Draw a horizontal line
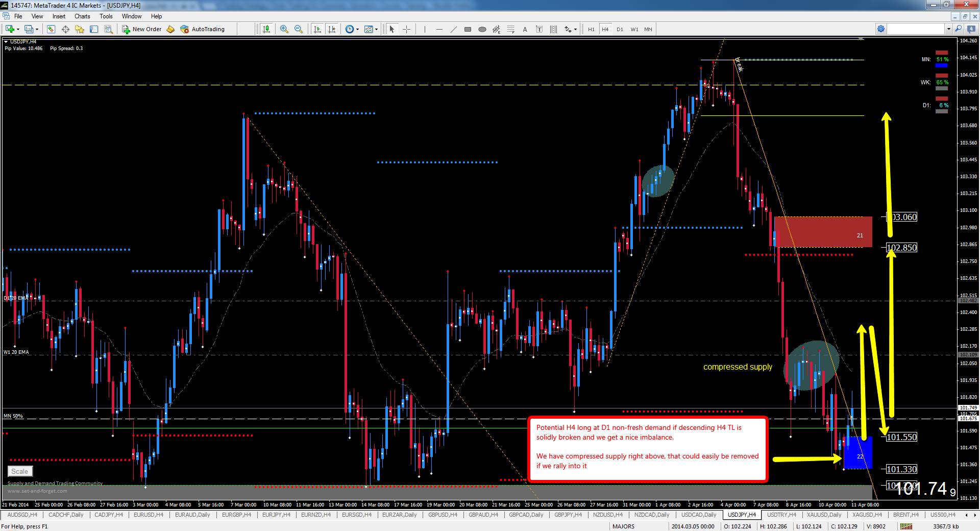The image size is (980, 531). pyautogui.click(x=439, y=29)
